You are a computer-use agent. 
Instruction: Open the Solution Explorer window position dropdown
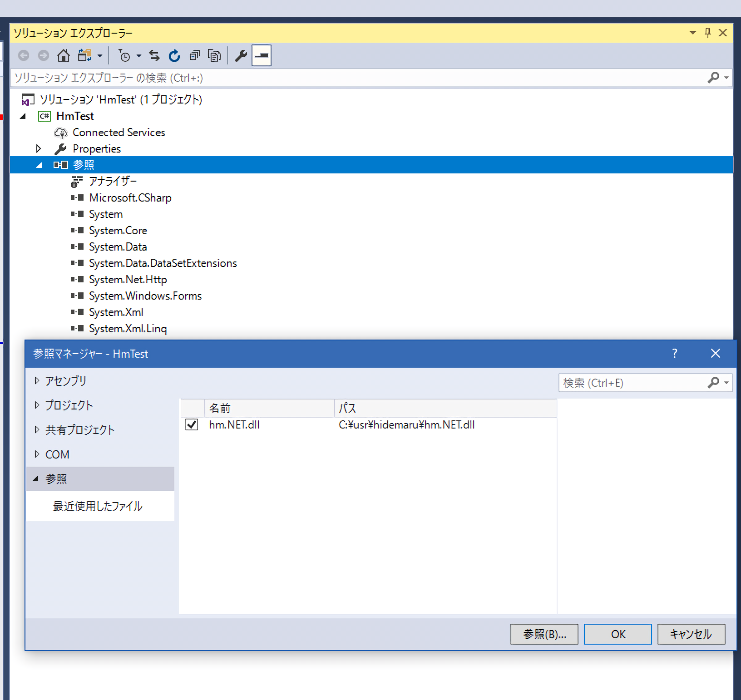[692, 33]
